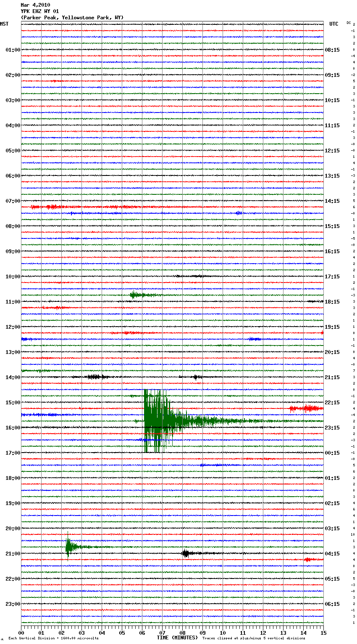Click the 22:15 UTC time label

coord(332,403)
